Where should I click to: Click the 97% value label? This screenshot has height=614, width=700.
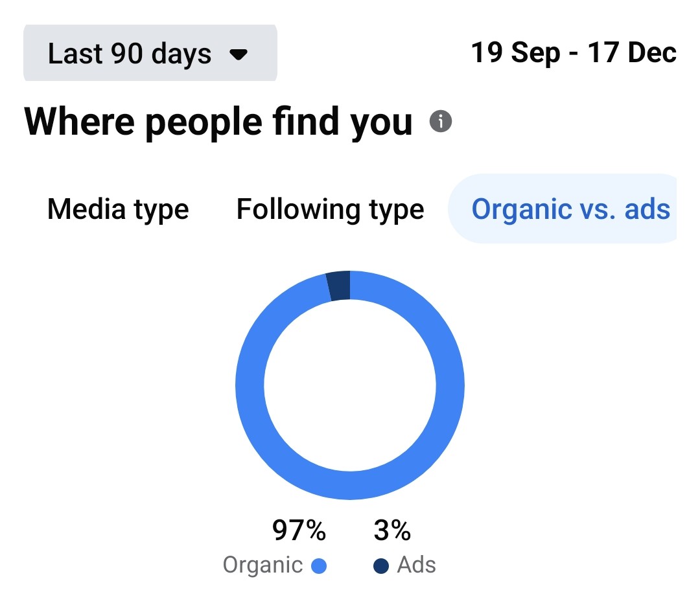(x=299, y=531)
